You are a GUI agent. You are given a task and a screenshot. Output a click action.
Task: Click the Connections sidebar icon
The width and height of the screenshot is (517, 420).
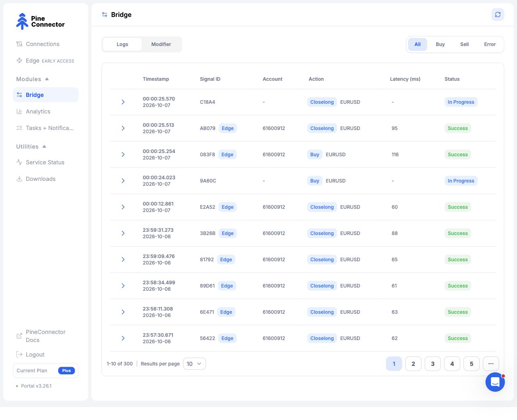pyautogui.click(x=19, y=44)
